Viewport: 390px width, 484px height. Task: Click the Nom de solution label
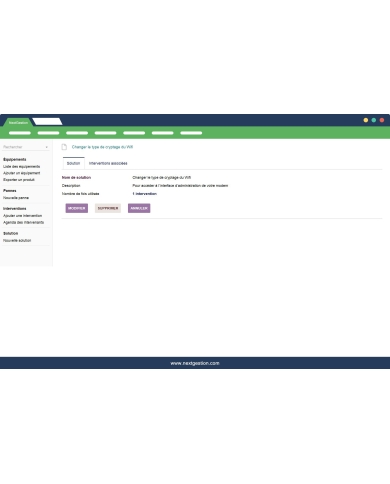pyautogui.click(x=76, y=178)
